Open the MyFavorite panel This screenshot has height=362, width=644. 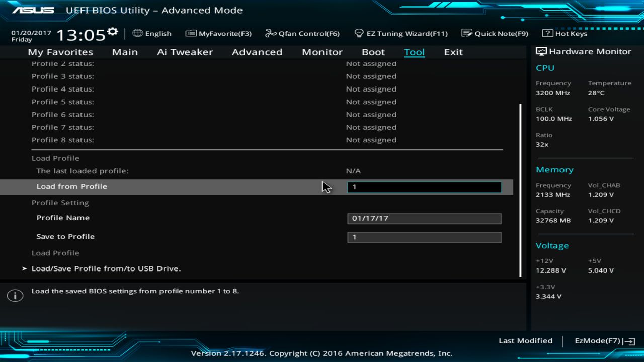218,33
